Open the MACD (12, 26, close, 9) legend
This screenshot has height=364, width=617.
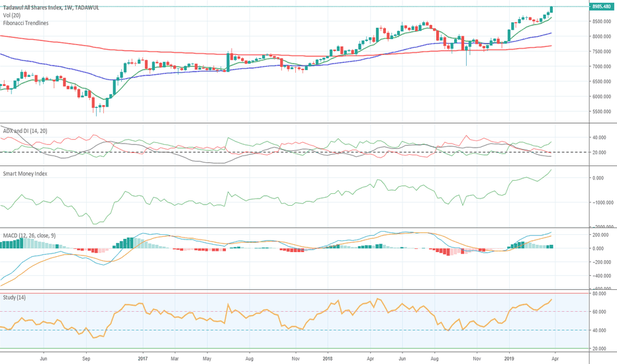coord(29,236)
